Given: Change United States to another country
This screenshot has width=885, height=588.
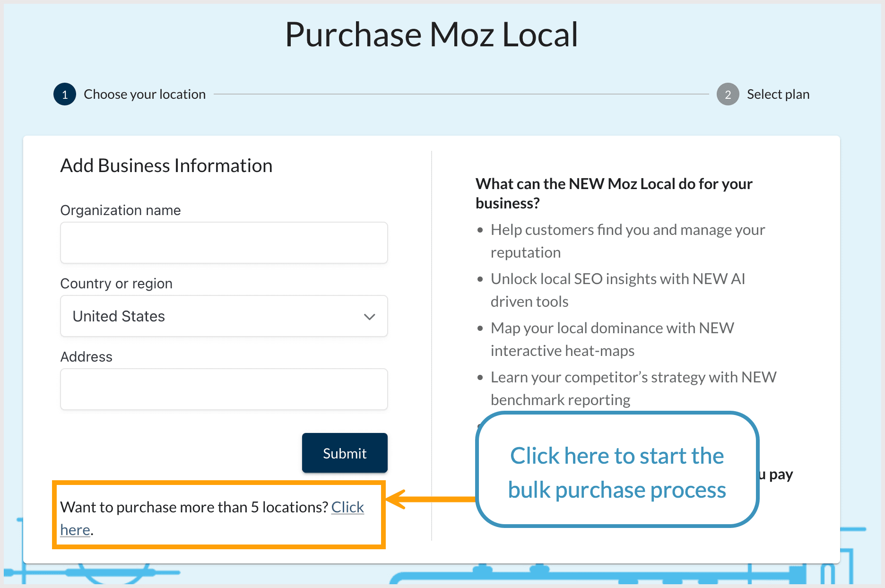Looking at the screenshot, I should [224, 316].
